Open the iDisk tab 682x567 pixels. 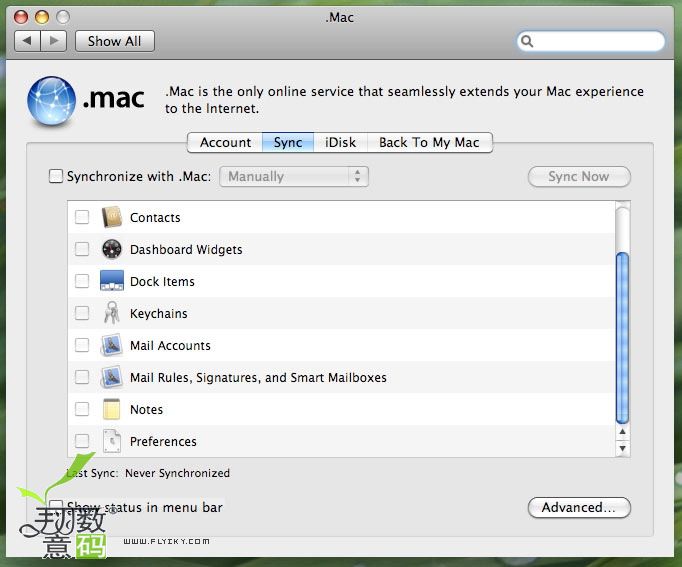point(341,142)
